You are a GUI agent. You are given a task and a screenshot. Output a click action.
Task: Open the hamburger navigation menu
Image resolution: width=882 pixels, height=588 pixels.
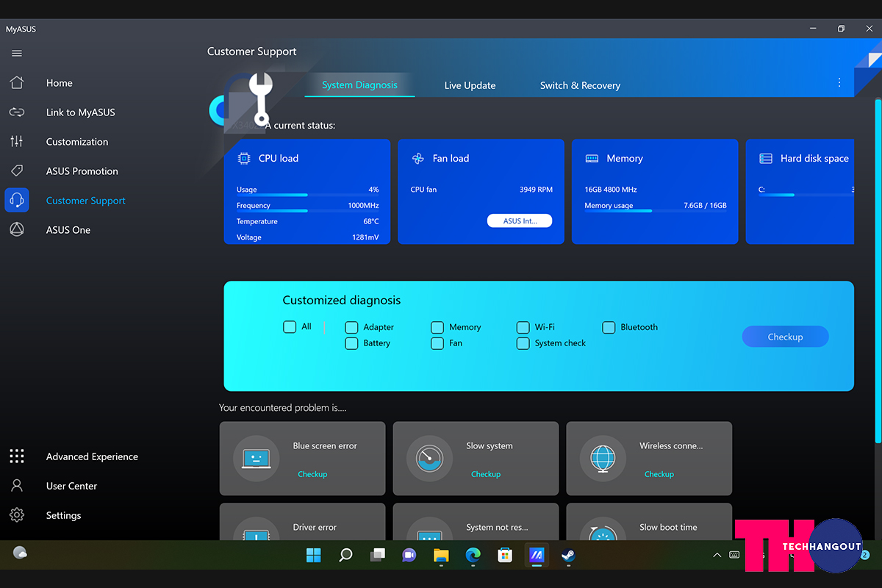[x=17, y=53]
